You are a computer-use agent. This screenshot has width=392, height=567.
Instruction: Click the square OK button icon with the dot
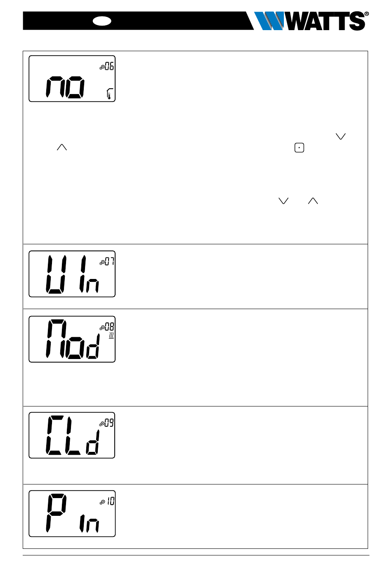[x=299, y=147]
